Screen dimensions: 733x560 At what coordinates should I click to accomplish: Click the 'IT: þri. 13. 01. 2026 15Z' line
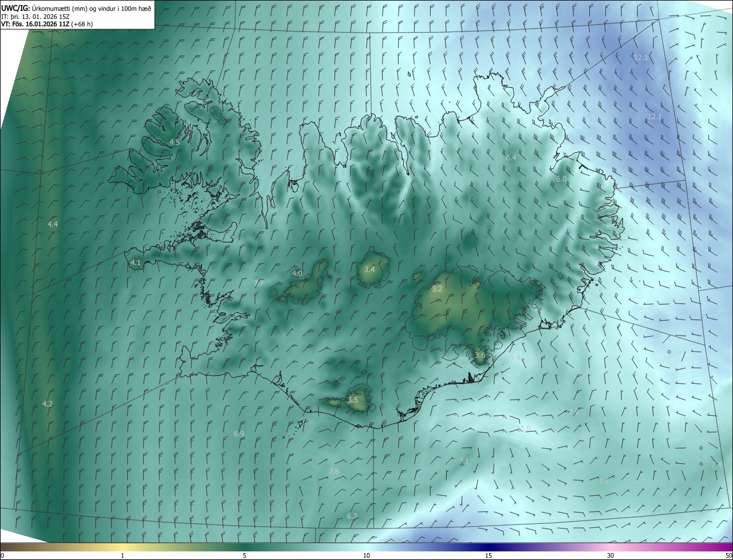36,16
